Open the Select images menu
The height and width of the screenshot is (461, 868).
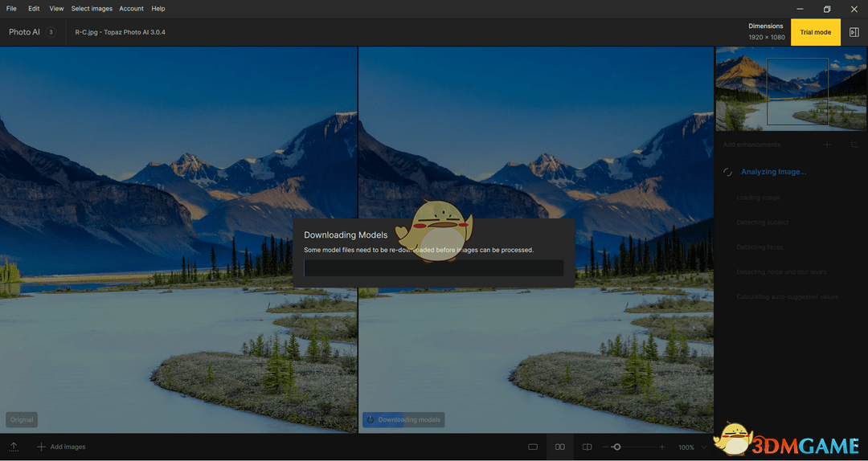click(x=92, y=8)
